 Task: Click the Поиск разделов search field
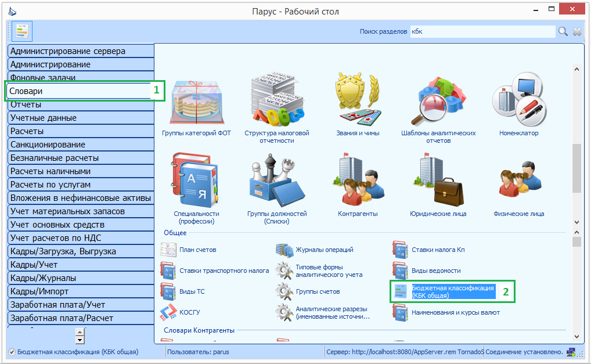pos(482,32)
